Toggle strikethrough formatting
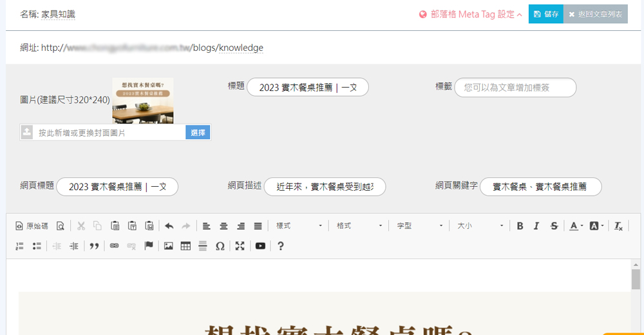The height and width of the screenshot is (335, 644). 554,226
